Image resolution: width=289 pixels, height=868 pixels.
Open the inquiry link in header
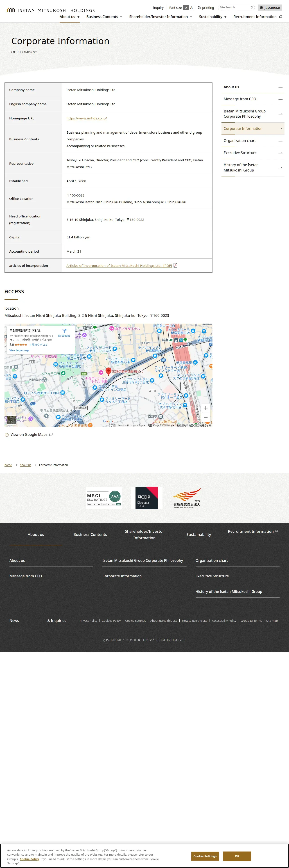click(158, 7)
